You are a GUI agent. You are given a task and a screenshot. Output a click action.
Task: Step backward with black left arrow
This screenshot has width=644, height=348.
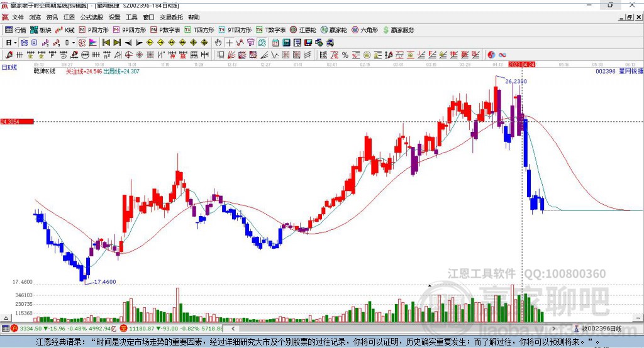click(x=128, y=43)
